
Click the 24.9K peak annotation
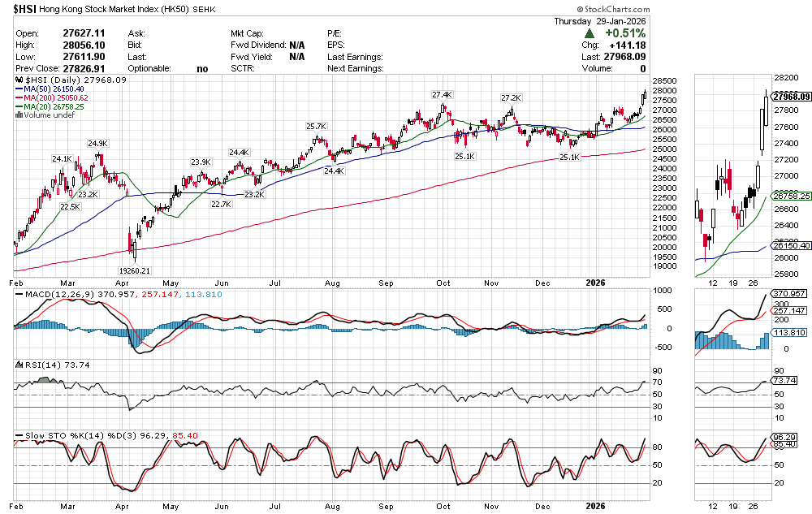(x=98, y=143)
